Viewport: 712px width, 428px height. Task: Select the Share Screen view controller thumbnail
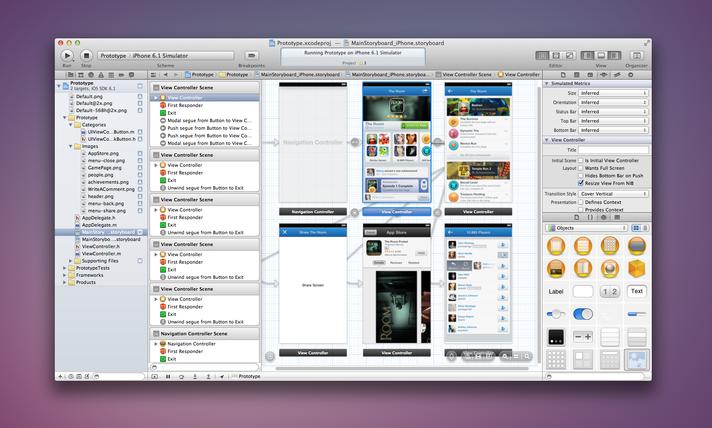313,285
